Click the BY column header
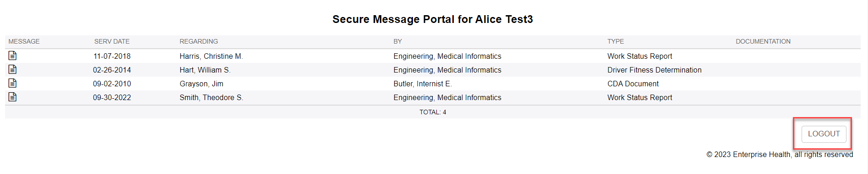868x174 pixels. tap(397, 41)
